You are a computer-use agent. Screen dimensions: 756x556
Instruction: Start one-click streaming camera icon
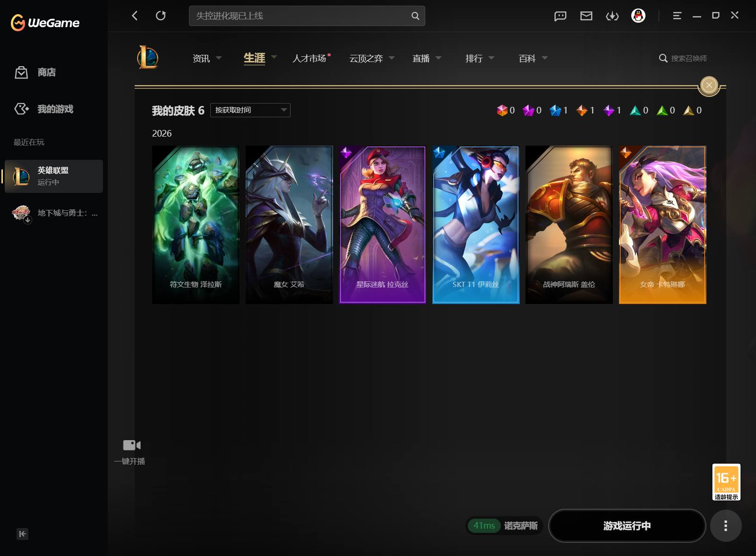pyautogui.click(x=131, y=445)
